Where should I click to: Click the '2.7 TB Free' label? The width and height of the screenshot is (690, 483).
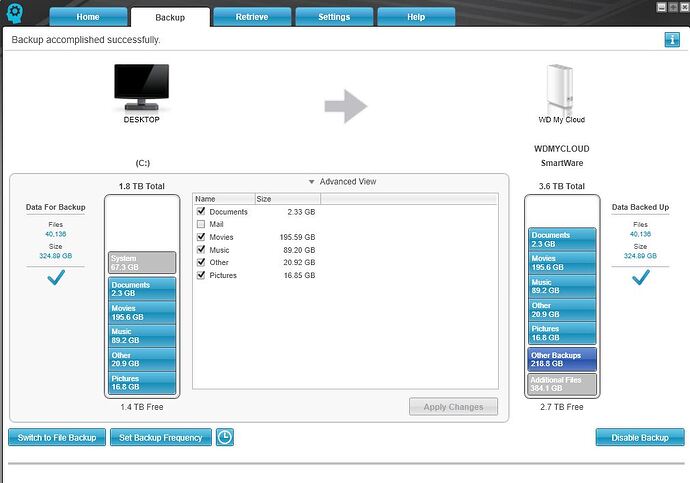click(x=562, y=407)
